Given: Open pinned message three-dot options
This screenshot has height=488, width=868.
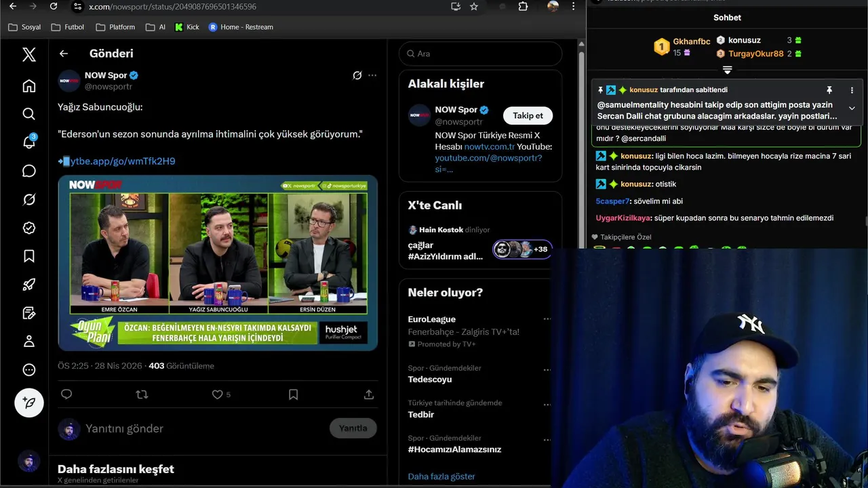Looking at the screenshot, I should [852, 89].
